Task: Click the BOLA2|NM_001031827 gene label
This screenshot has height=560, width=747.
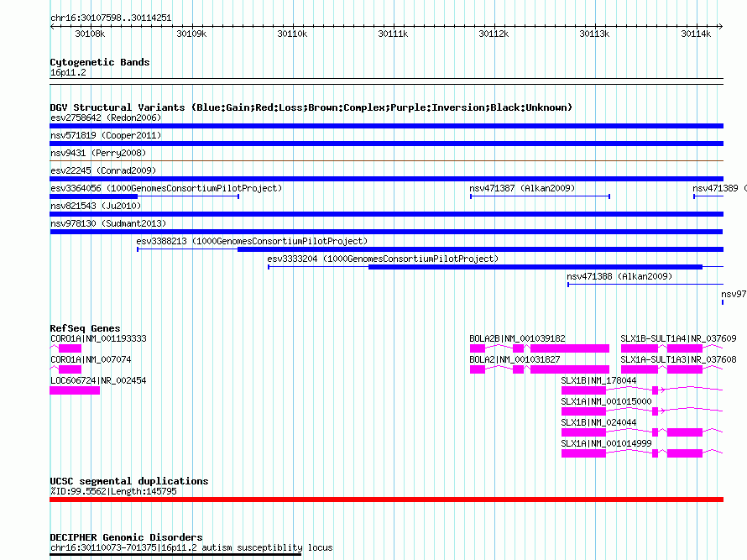Action: pyautogui.click(x=515, y=359)
